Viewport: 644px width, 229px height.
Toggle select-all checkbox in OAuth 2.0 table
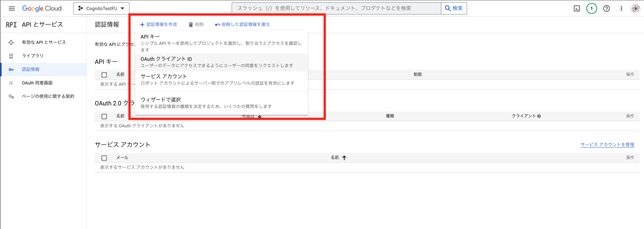[104, 116]
